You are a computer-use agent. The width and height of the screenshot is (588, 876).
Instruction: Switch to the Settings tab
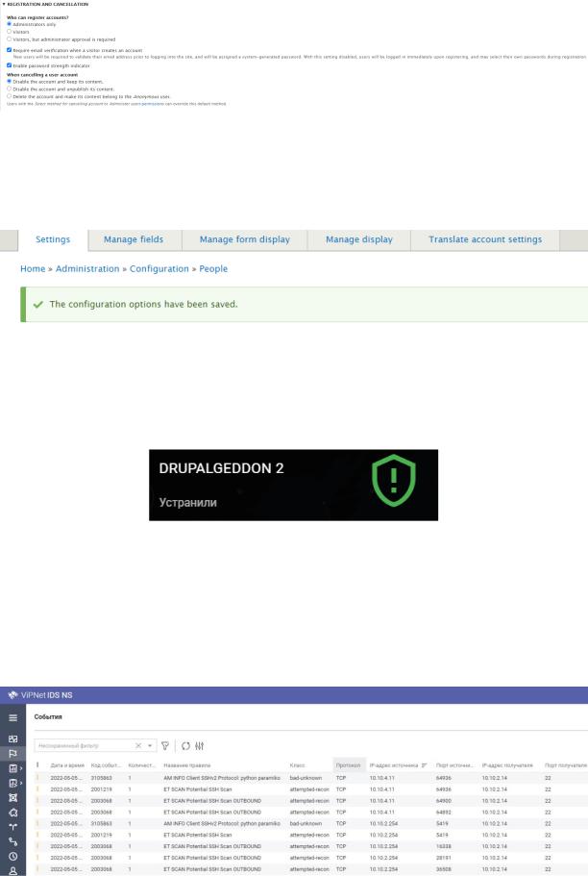click(x=53, y=239)
